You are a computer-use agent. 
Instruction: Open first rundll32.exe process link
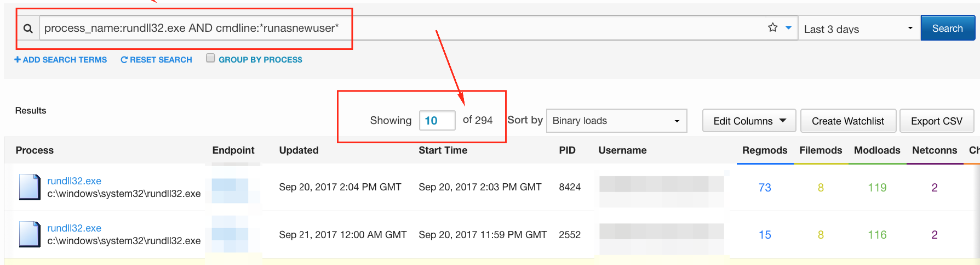[x=74, y=181]
